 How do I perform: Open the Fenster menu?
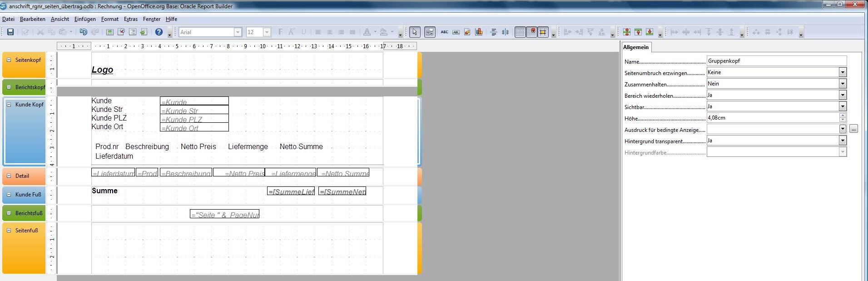(152, 19)
